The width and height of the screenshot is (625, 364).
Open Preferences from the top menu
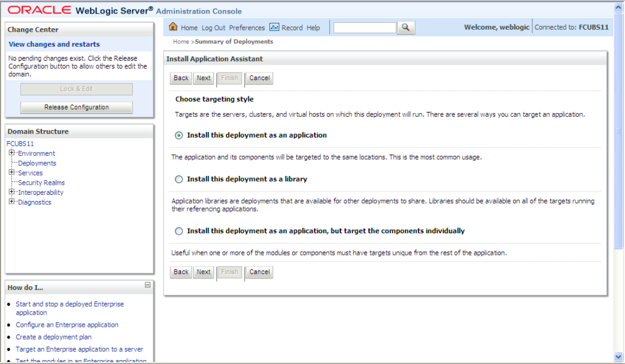pos(247,27)
